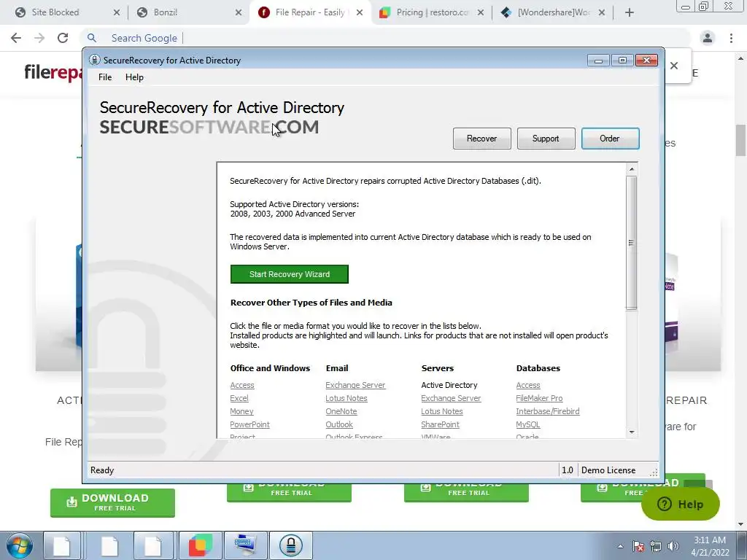Click the scroll-up arrow of the info panel
The image size is (747, 560).
tap(632, 169)
